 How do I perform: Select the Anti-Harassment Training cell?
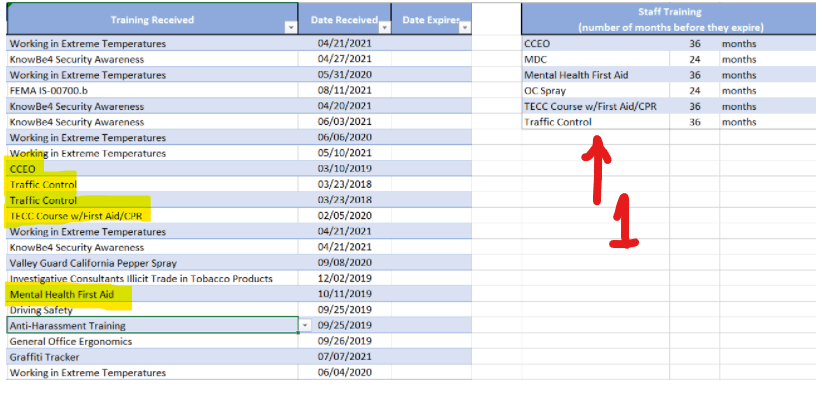pos(152,326)
